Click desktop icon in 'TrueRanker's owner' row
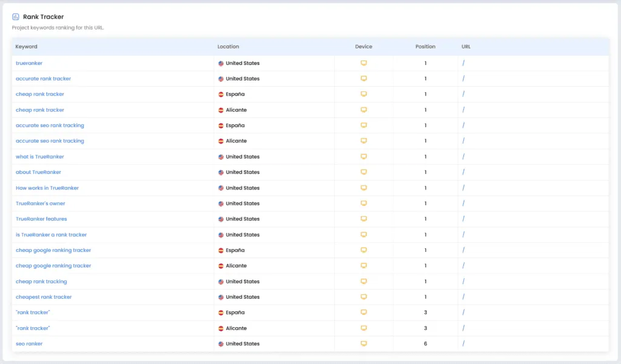 pos(364,204)
